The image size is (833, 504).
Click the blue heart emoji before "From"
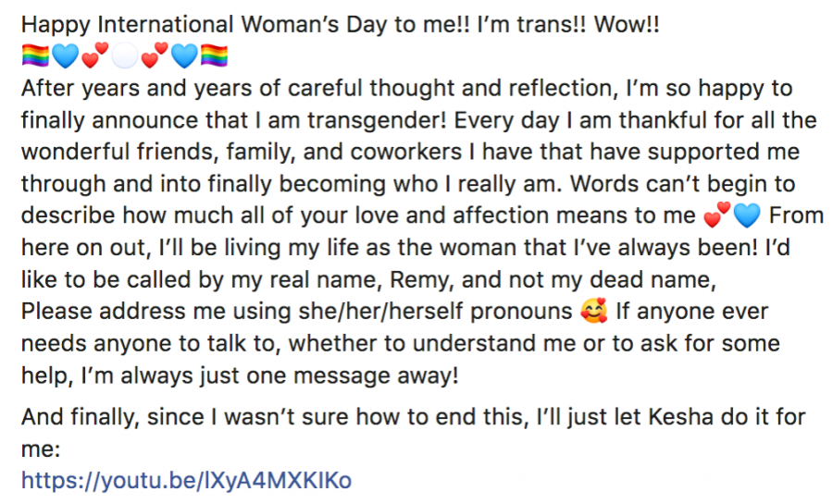tap(747, 215)
